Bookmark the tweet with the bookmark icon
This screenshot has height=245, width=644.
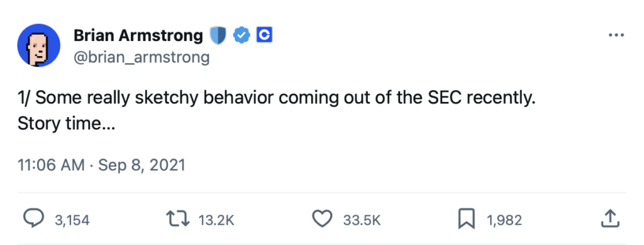(x=467, y=219)
